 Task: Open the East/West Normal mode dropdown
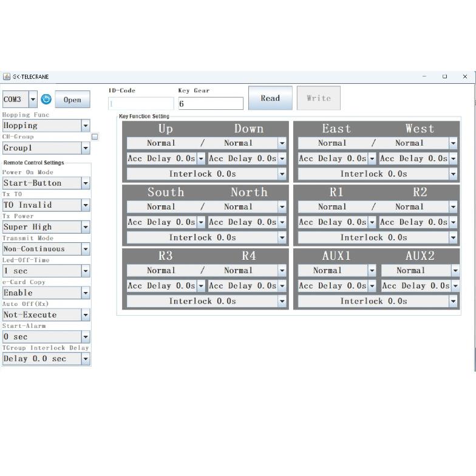378,143
